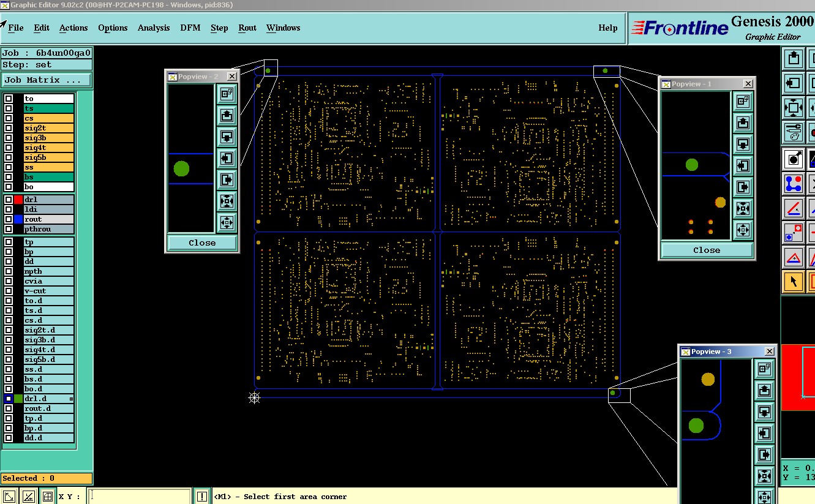Toggle checkbox for layer rout
The image size is (815, 504).
(9, 219)
